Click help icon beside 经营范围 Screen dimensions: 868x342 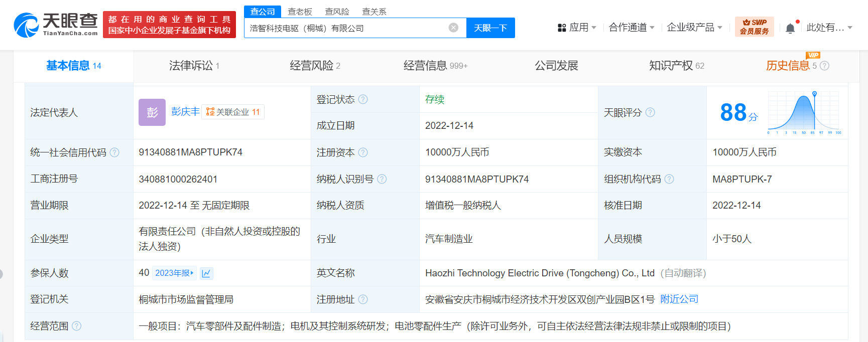click(x=76, y=326)
